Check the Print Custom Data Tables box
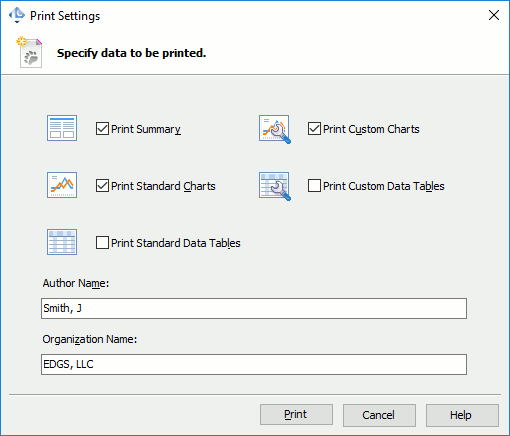This screenshot has height=436, width=510. 314,186
